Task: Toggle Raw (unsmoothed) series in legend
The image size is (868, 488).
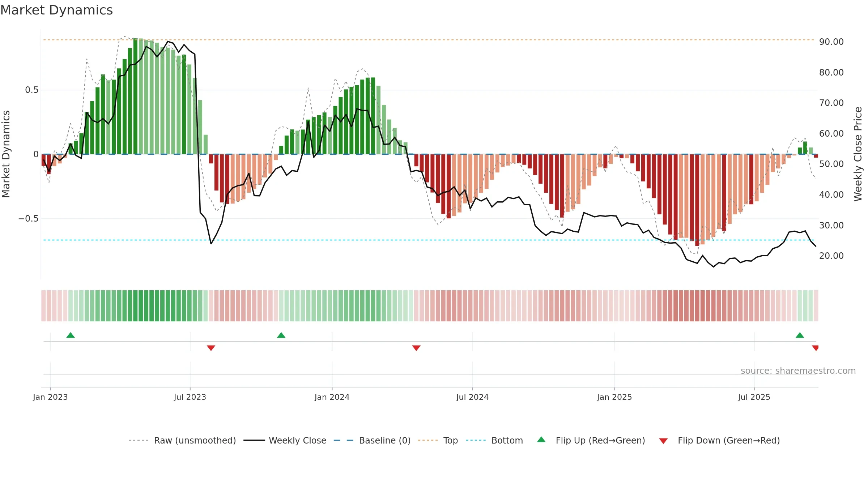Action: (x=182, y=440)
